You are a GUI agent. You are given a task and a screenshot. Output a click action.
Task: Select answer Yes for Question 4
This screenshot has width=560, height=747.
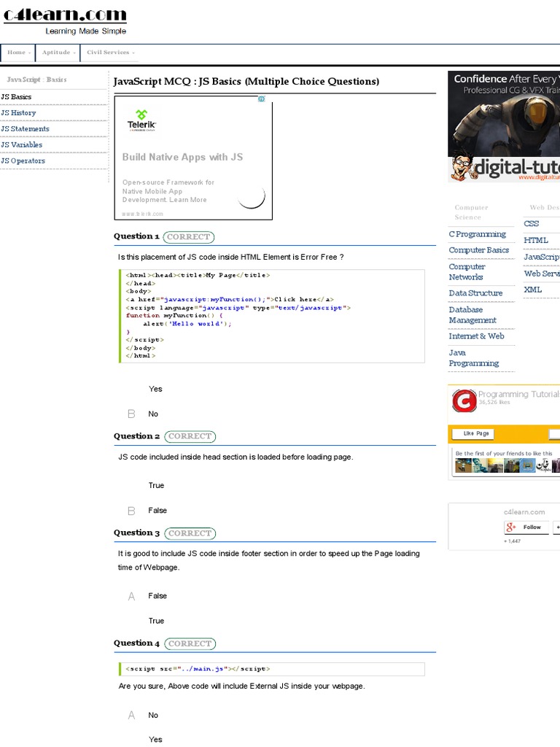point(155,740)
